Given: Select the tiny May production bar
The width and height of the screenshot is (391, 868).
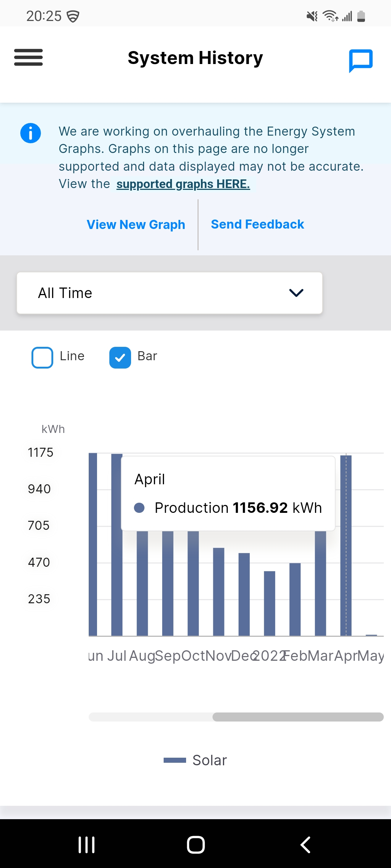Looking at the screenshot, I should (371, 635).
